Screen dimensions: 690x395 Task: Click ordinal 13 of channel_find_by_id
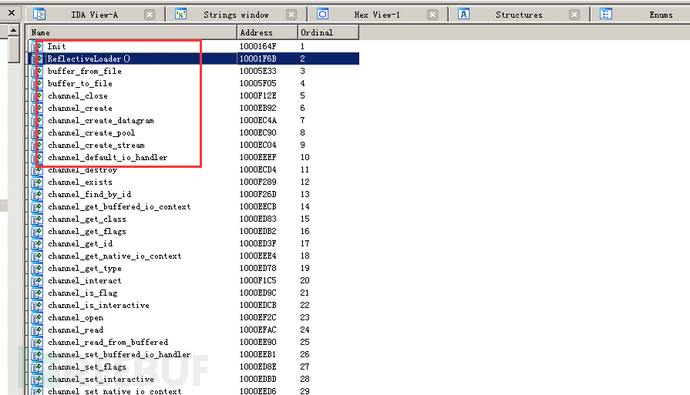[x=305, y=194]
